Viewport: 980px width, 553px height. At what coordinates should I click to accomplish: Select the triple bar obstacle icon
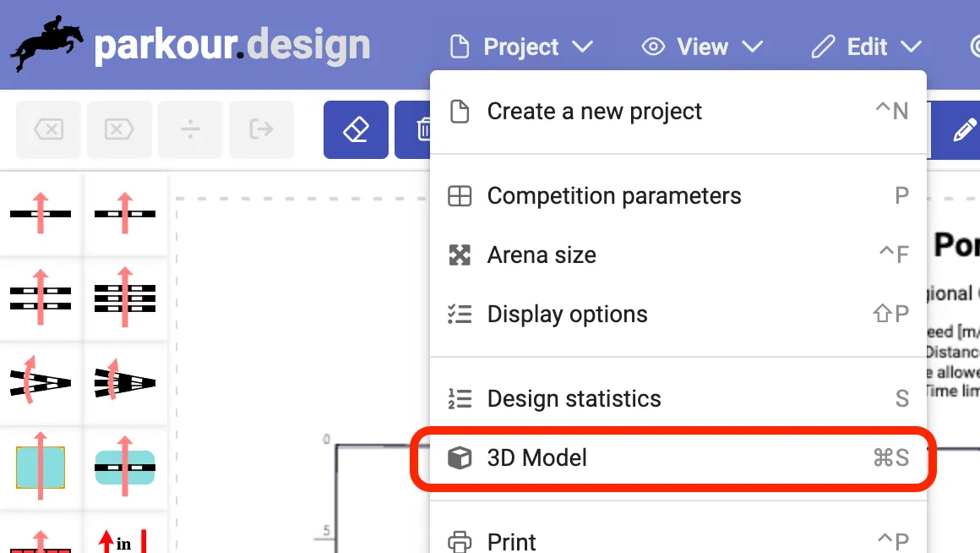click(x=125, y=298)
